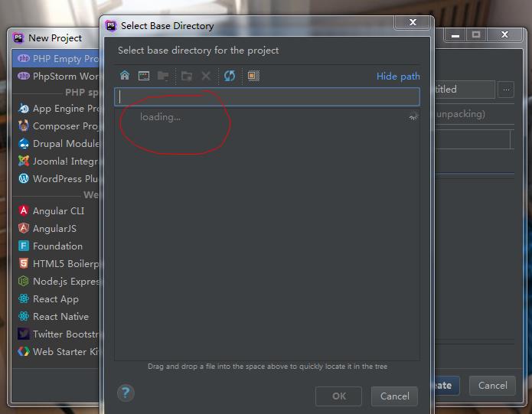This screenshot has height=414, width=532.
Task: Click the location field in New Project window
Action: [x=465, y=90]
